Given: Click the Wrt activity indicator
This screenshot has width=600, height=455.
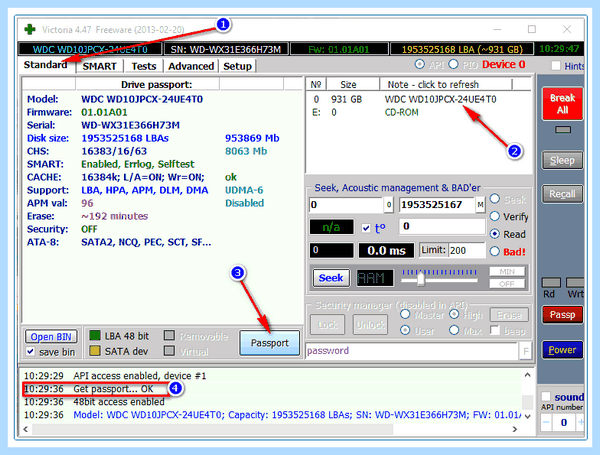Looking at the screenshot, I should tap(575, 283).
